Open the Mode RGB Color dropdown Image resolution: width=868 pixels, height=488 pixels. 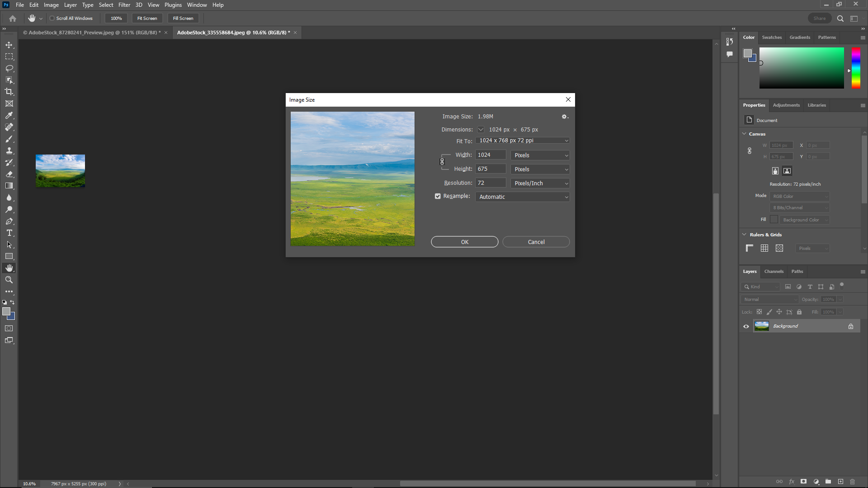coord(800,196)
